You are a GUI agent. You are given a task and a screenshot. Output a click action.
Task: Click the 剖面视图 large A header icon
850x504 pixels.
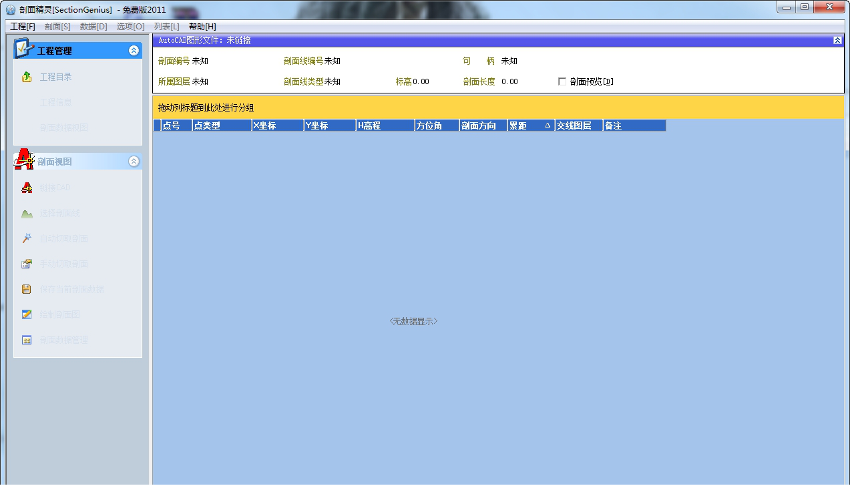24,160
